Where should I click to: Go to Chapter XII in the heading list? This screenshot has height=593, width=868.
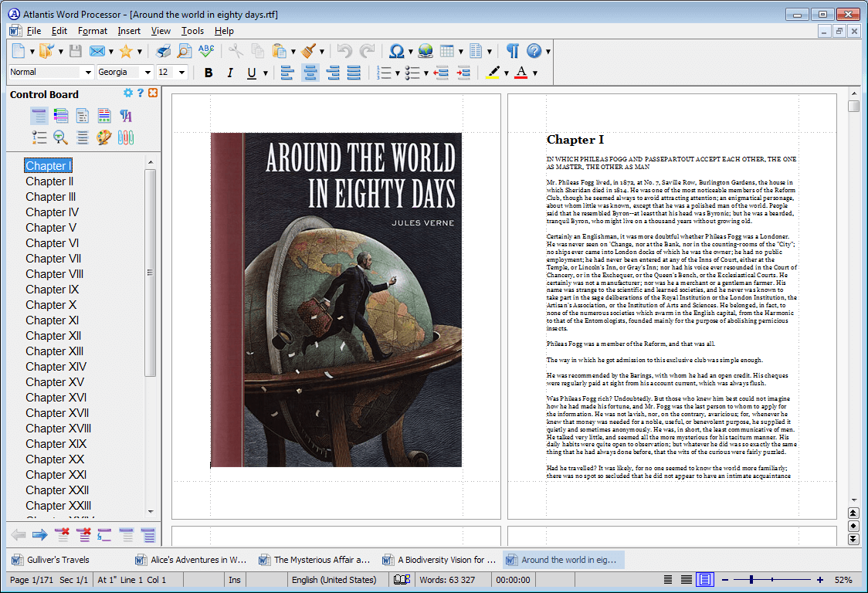pos(53,336)
